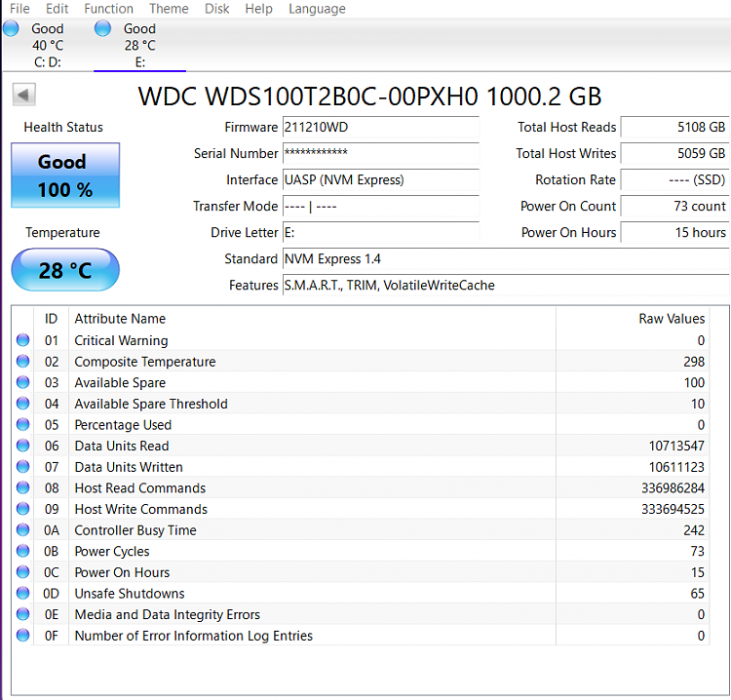Select the Controller Busy Time attribute name

pyautogui.click(x=135, y=530)
